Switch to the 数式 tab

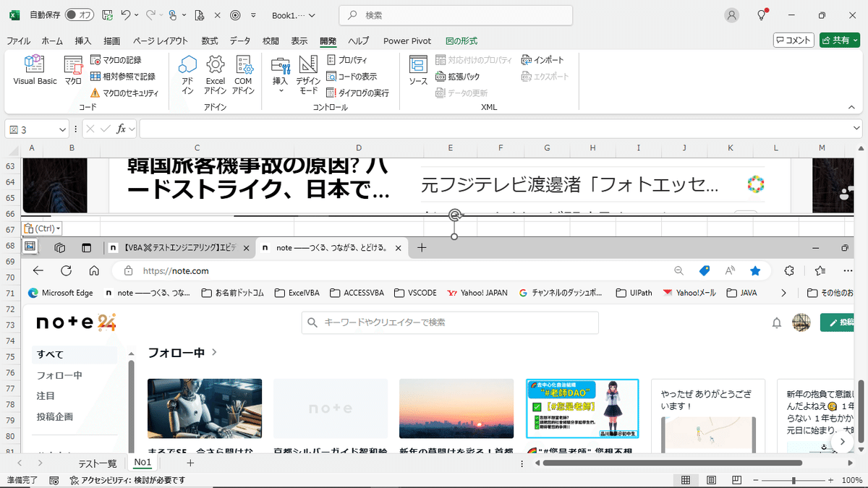pos(210,40)
